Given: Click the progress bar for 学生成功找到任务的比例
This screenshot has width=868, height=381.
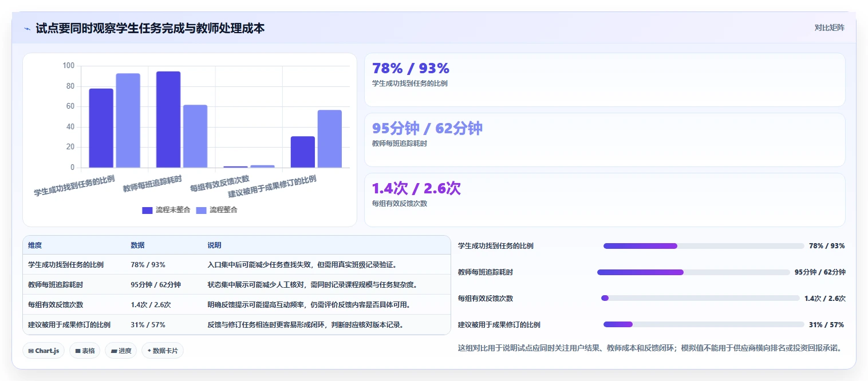Looking at the screenshot, I should click(704, 246).
